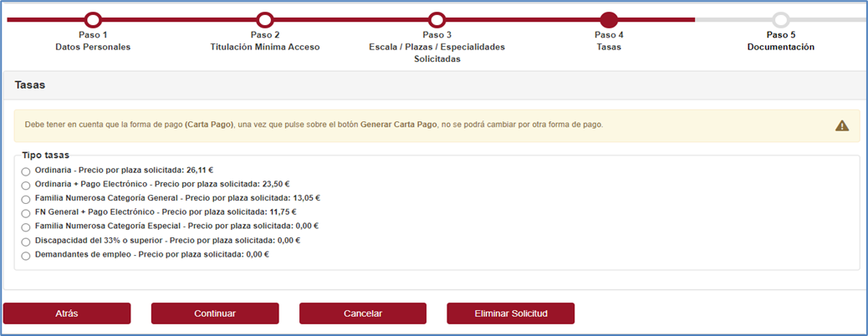Click the warning triangle icon
The width and height of the screenshot is (868, 336).
[x=842, y=125]
